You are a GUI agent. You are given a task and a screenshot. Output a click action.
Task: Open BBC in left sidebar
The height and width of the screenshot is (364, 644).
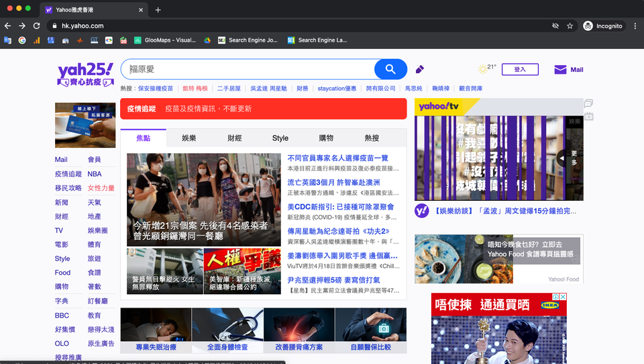click(62, 316)
